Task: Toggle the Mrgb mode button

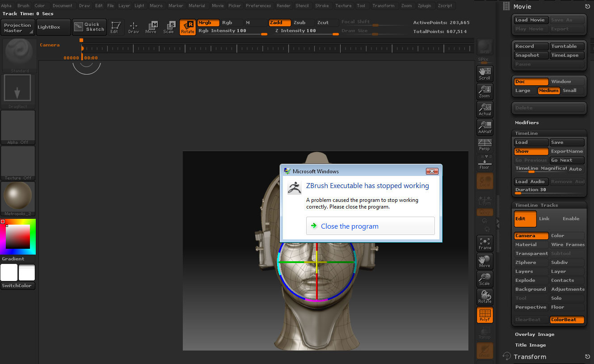Action: 208,23
